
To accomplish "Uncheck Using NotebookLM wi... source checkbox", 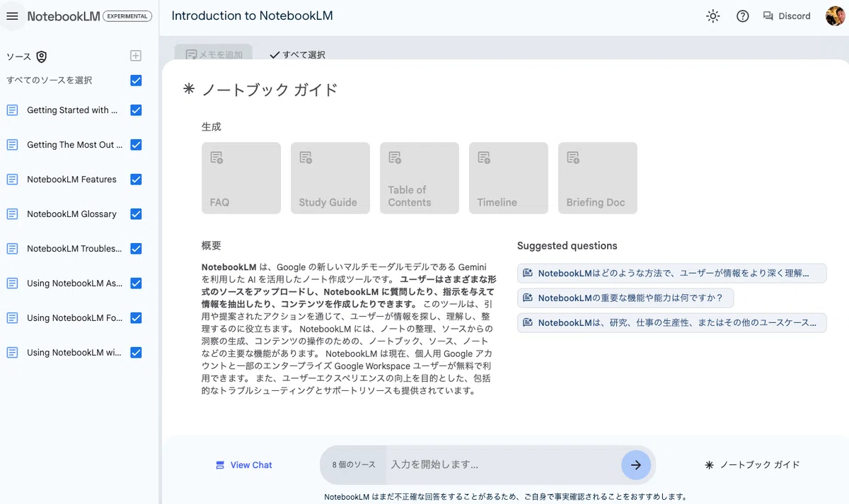I will pyautogui.click(x=136, y=353).
